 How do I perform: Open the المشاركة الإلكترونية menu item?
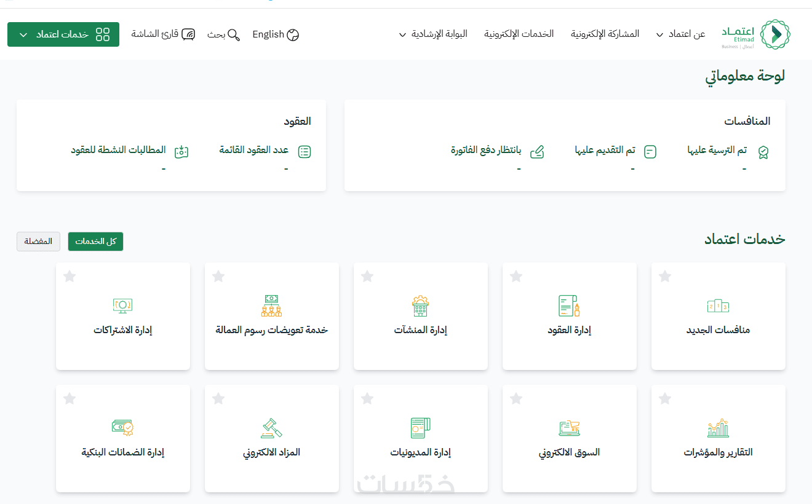click(x=605, y=34)
